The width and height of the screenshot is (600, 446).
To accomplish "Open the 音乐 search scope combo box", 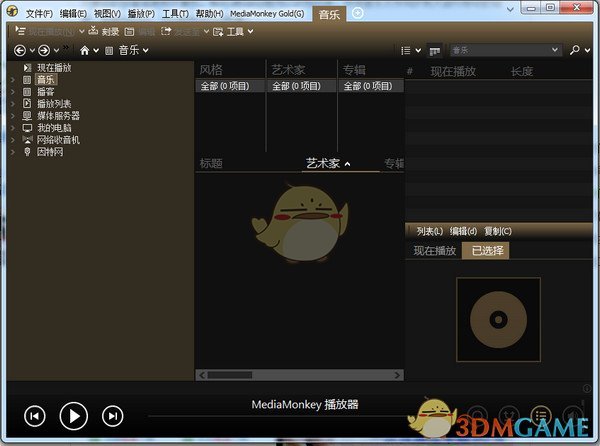I will click(x=505, y=50).
